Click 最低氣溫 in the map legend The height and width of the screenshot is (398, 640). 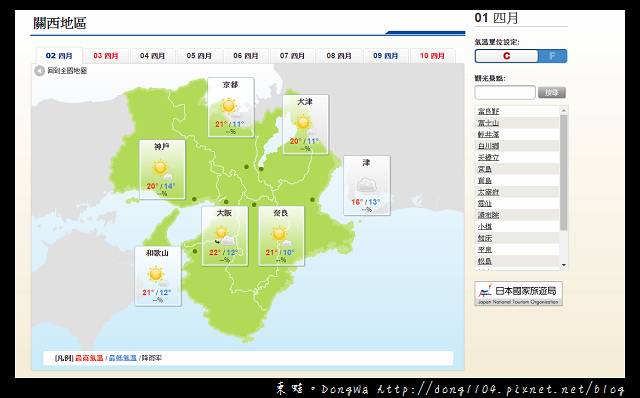pos(122,358)
